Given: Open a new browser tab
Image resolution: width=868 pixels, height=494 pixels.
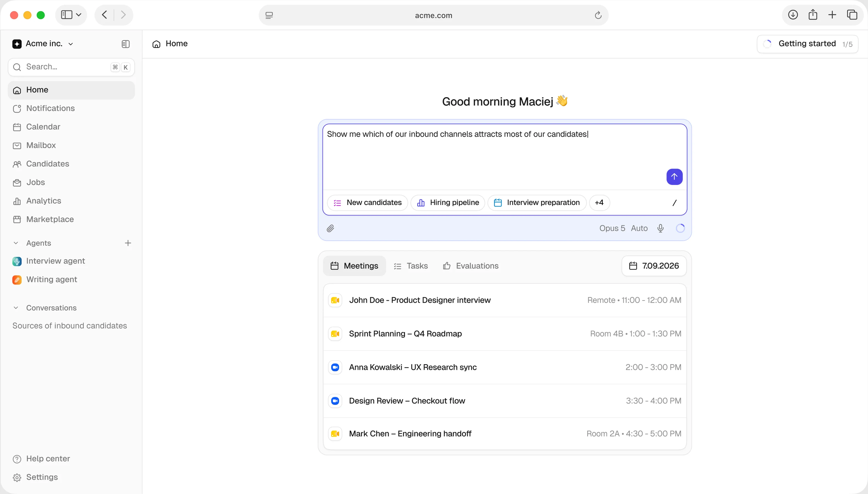Looking at the screenshot, I should click(x=832, y=15).
